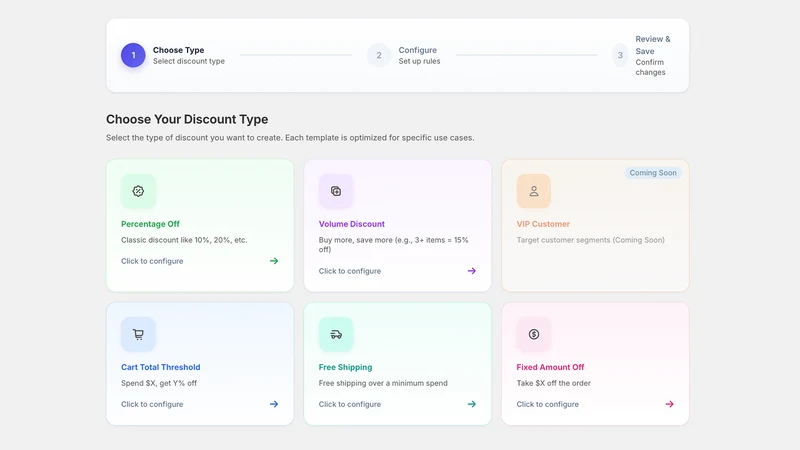Screen dimensions: 800x450
Task: Select step 1 circle in the wizard
Action: [133, 55]
